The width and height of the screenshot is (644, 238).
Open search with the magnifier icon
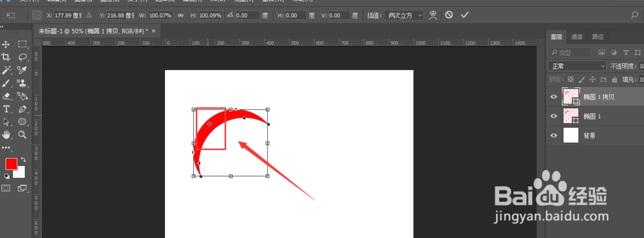634,15
